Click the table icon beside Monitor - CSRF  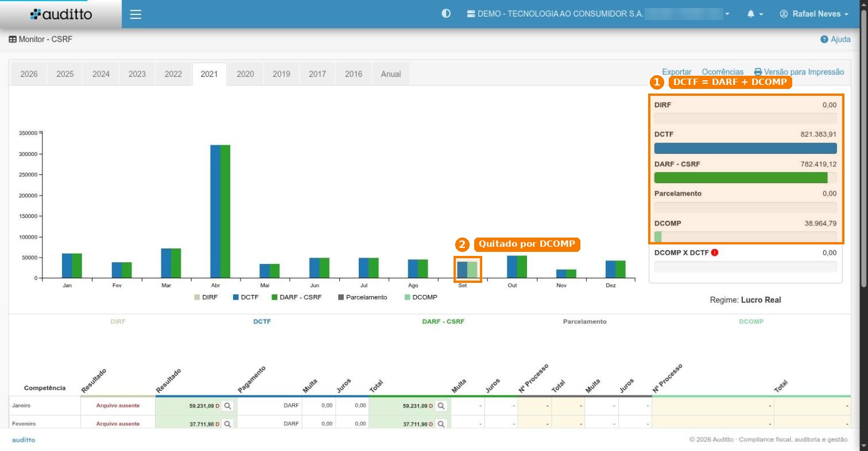click(x=13, y=40)
